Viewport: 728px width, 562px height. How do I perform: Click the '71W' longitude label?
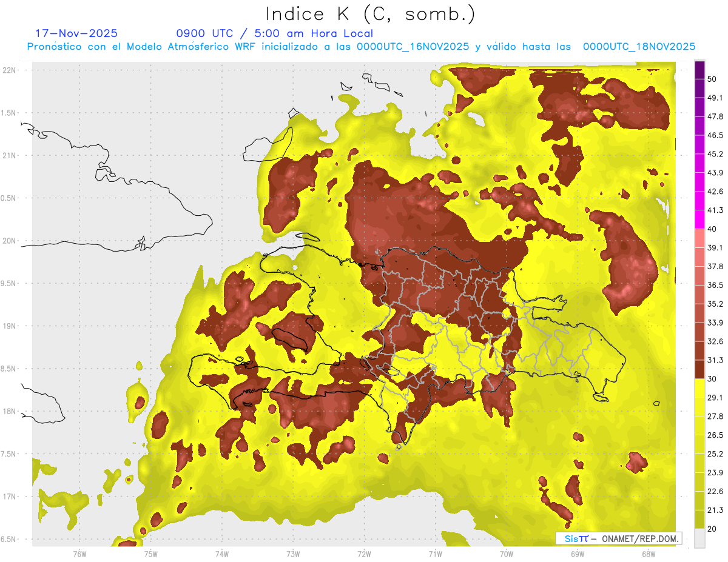[x=435, y=554]
